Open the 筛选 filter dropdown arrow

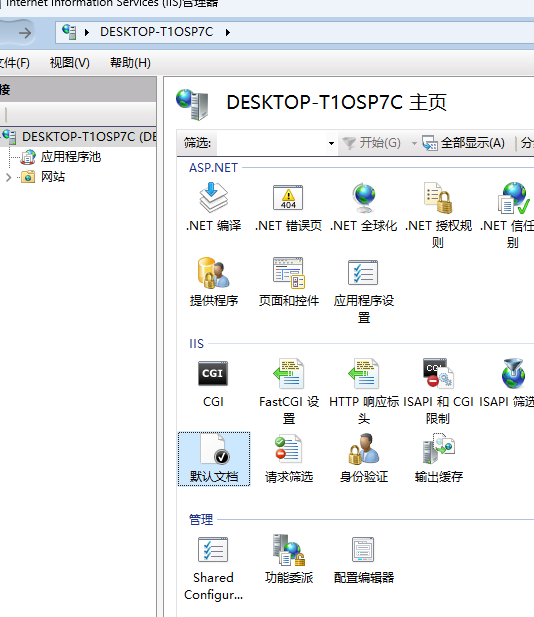[331, 143]
